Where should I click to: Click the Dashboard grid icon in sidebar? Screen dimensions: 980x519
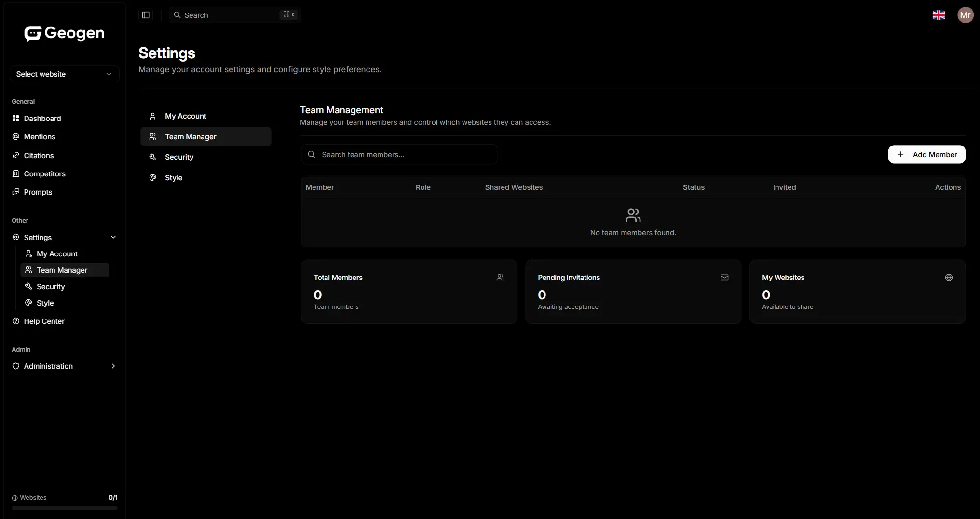point(16,118)
